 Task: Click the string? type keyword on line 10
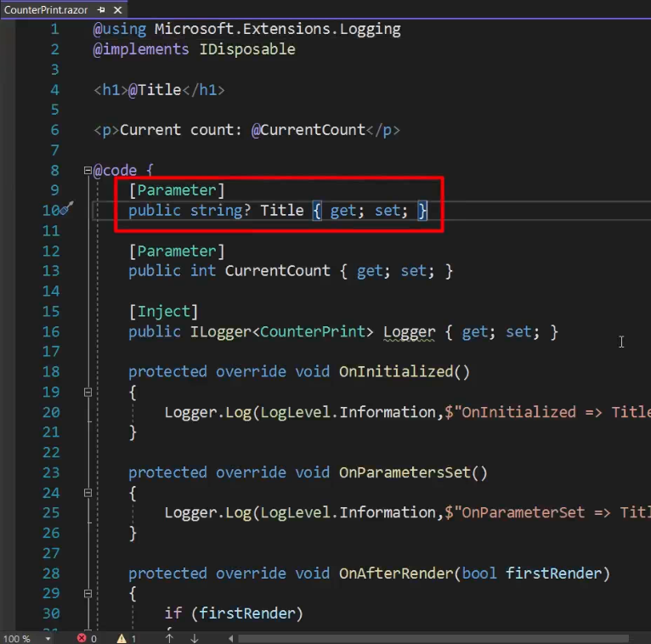click(x=220, y=211)
